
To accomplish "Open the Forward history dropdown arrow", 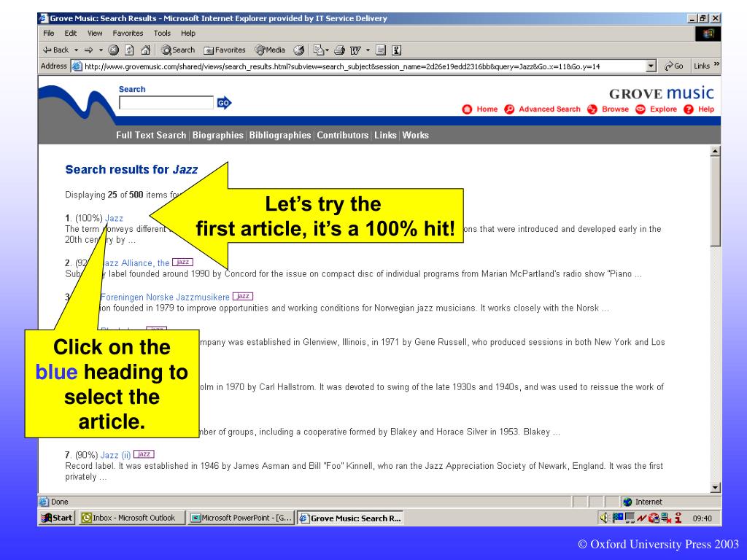I will (x=101, y=50).
